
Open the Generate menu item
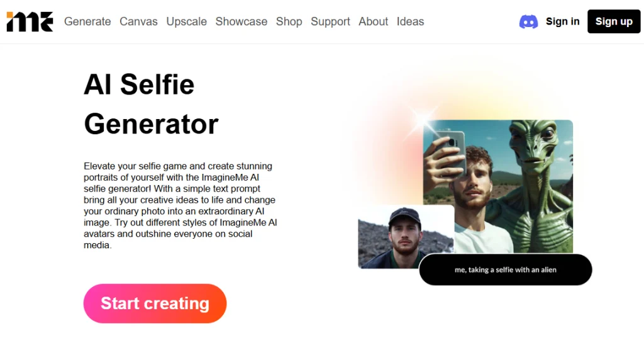[87, 21]
